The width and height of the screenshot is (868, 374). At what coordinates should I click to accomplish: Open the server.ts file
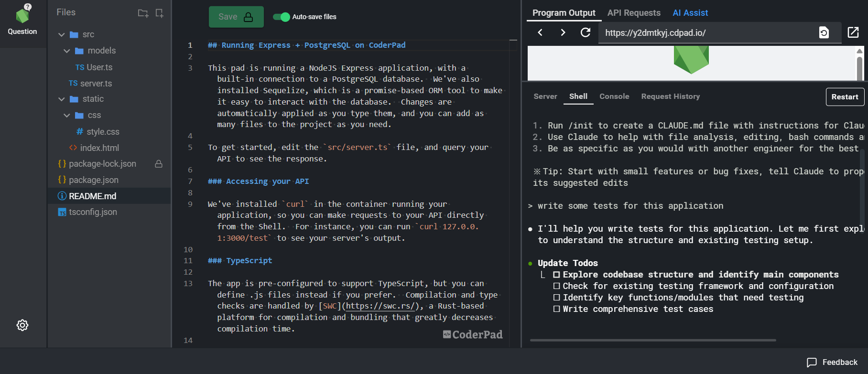[96, 83]
